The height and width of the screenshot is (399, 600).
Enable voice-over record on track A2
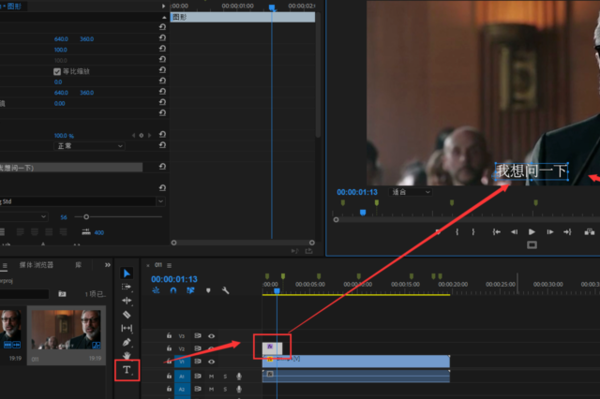click(x=239, y=389)
